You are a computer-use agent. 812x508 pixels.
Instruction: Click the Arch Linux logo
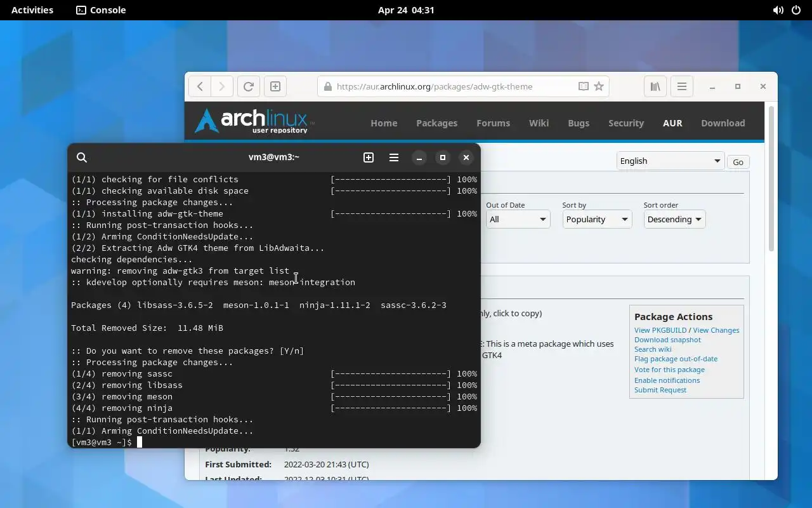coord(254,121)
